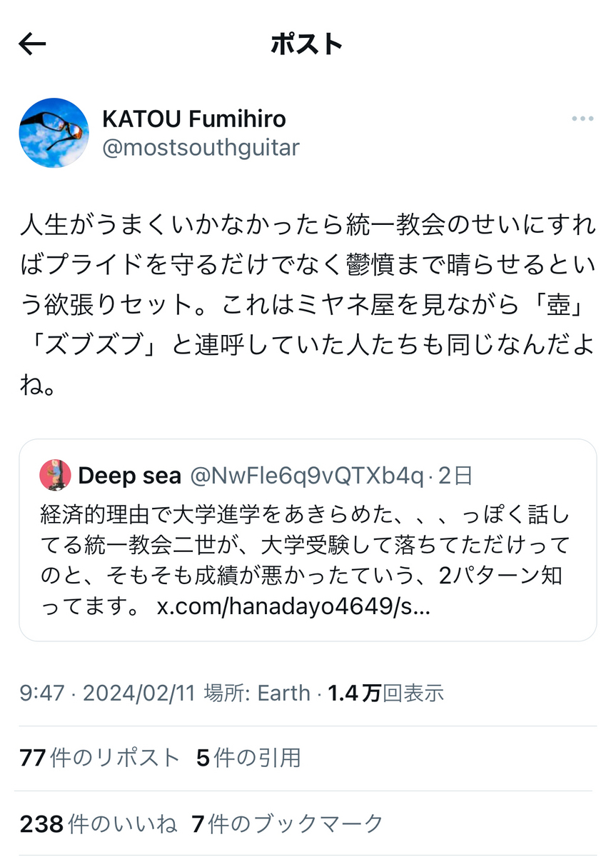The height and width of the screenshot is (857, 616).
Task: Tap the Deep sea quoted avatar
Action: (55, 475)
